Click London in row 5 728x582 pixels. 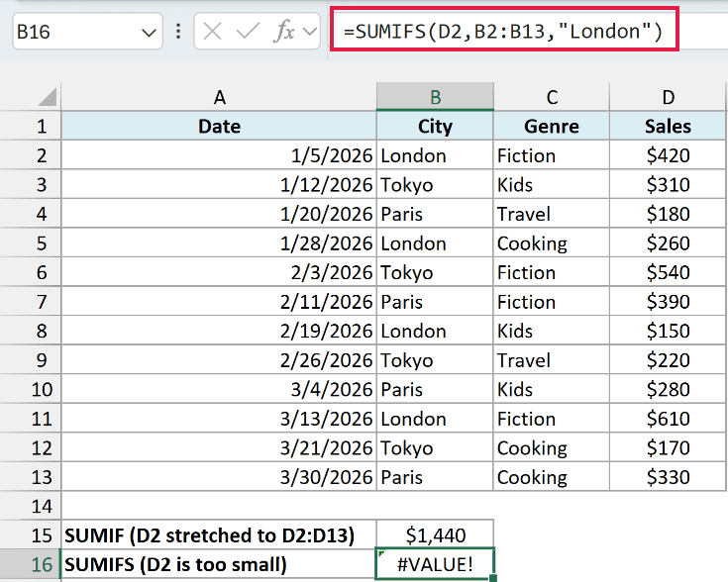435,243
